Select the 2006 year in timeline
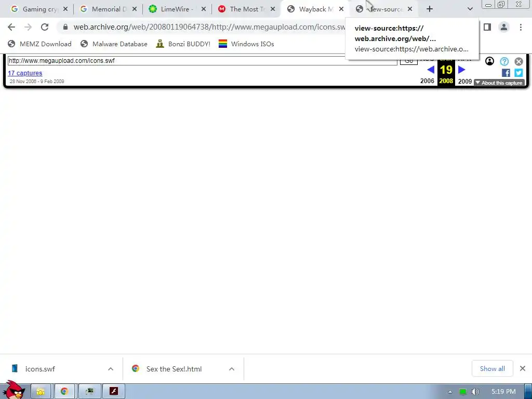The image size is (532, 399). pyautogui.click(x=427, y=81)
